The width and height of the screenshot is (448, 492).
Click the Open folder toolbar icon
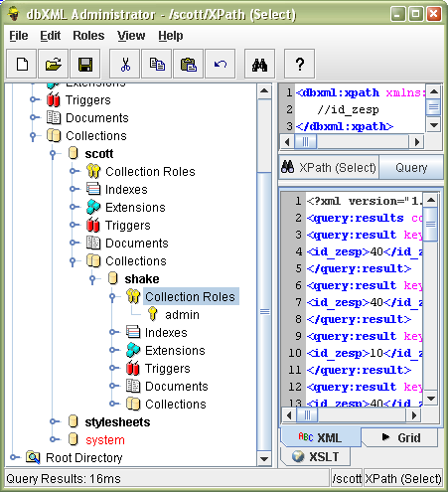(x=54, y=64)
